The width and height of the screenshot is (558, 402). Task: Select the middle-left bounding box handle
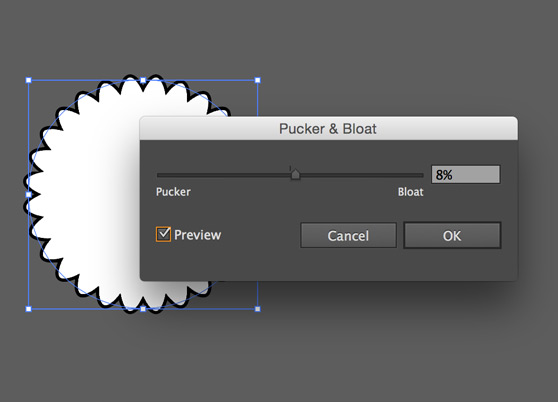[29, 195]
